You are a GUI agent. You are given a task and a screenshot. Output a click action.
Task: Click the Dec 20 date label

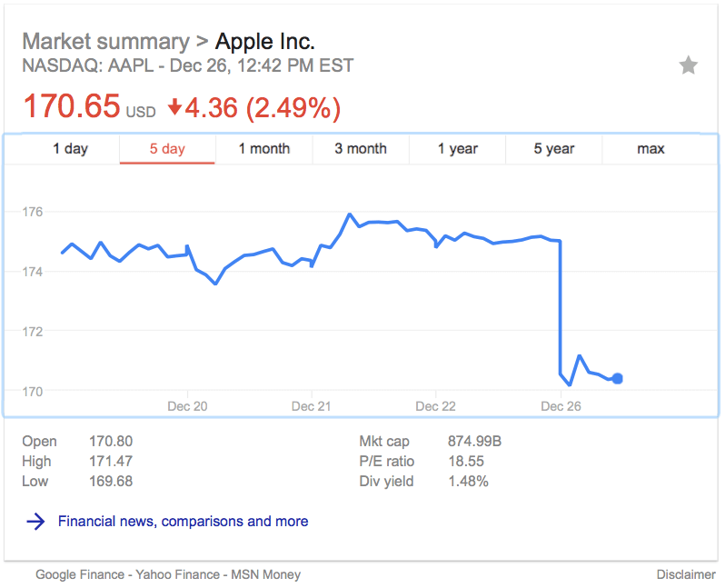(x=187, y=406)
